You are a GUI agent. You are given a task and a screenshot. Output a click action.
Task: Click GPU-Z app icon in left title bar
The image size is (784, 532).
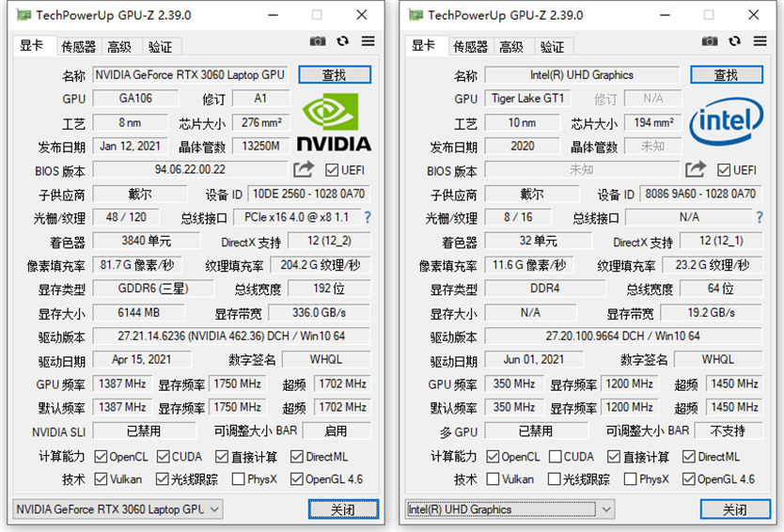click(23, 15)
